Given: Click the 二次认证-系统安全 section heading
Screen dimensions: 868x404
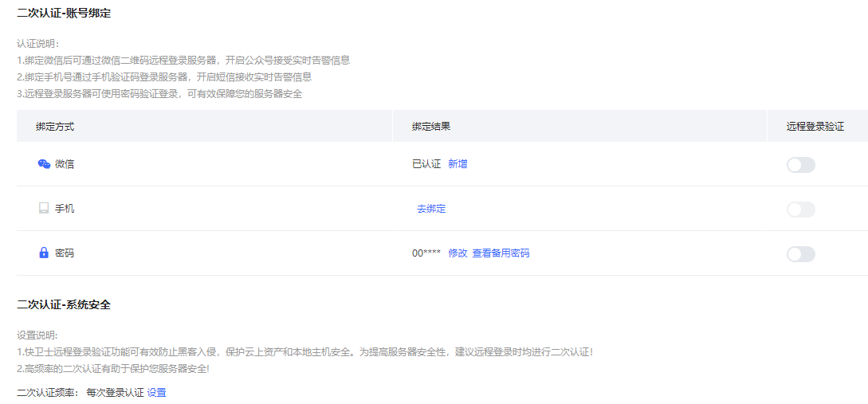Looking at the screenshot, I should [64, 305].
